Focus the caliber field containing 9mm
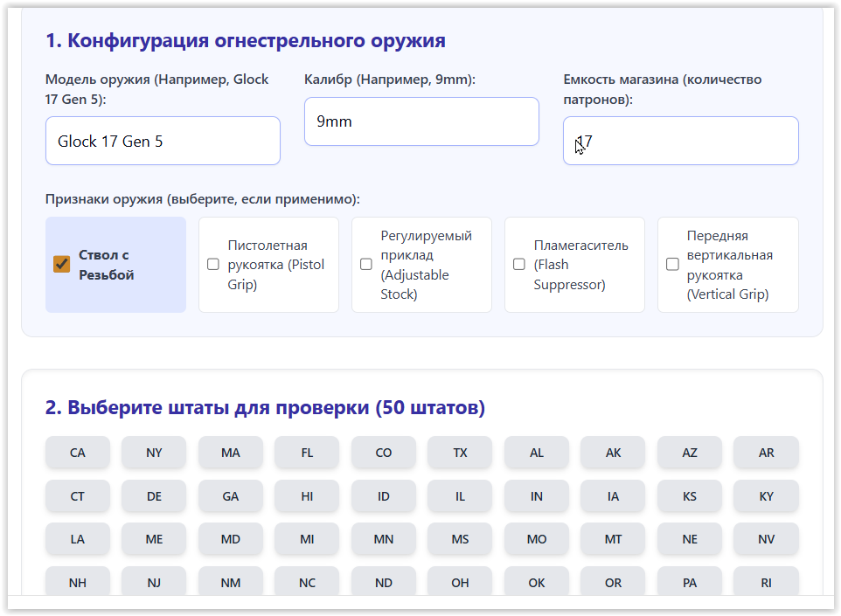The height and width of the screenshot is (616, 841). click(421, 121)
